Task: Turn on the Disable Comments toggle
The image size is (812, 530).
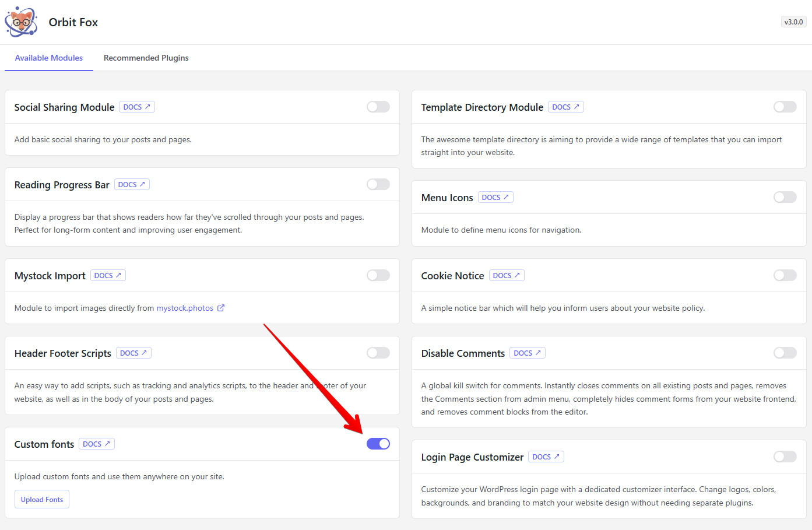Action: pos(785,353)
